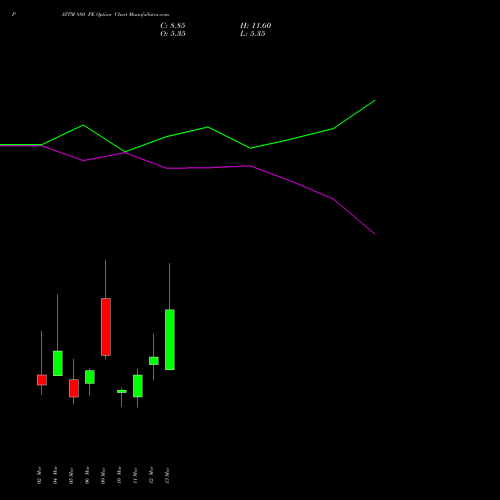This screenshot has height=500, width=500.
Task: Click the green candlestick above 04 Mar
Action: 58,363
